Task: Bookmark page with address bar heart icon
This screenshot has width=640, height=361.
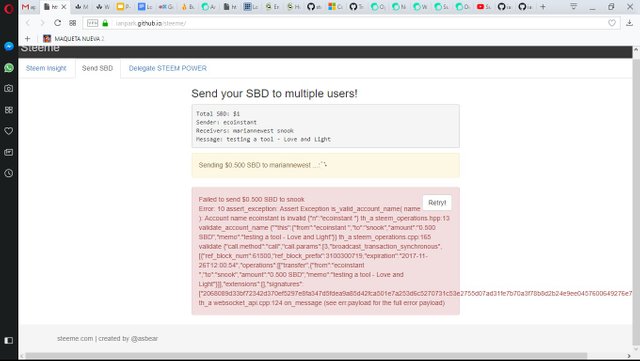Action: click(611, 23)
